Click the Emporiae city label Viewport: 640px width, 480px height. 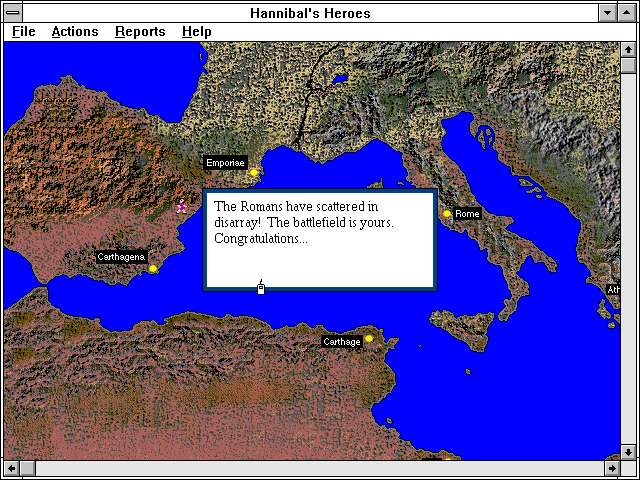[225, 163]
